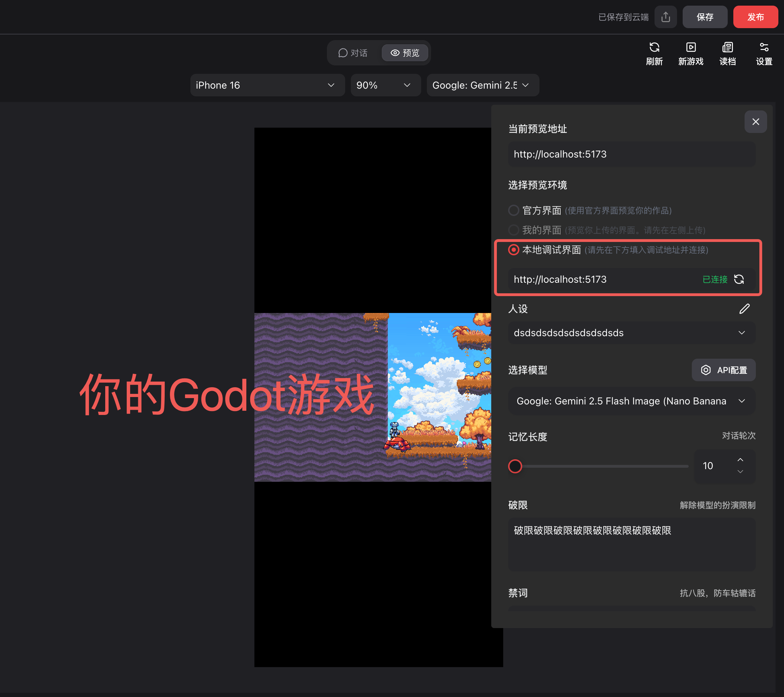Screen dimensions: 784x697
Task: Open the API配置 button
Action: (723, 370)
